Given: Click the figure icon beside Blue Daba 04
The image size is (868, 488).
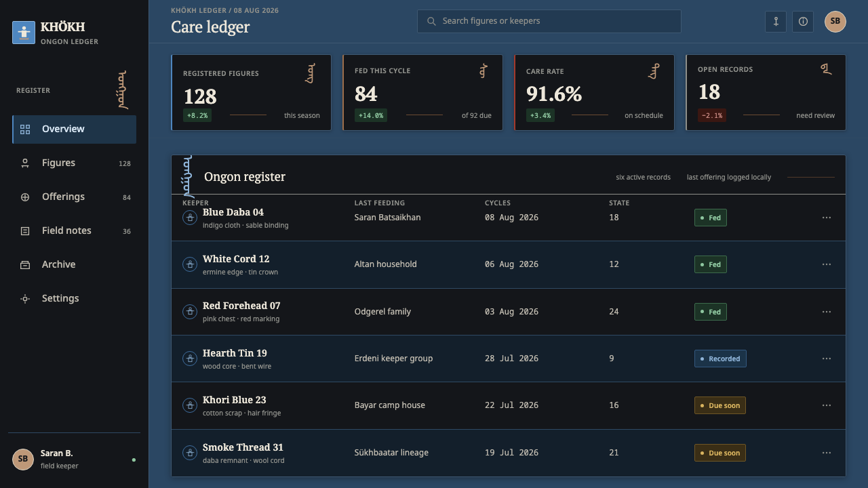Looking at the screenshot, I should click(190, 217).
